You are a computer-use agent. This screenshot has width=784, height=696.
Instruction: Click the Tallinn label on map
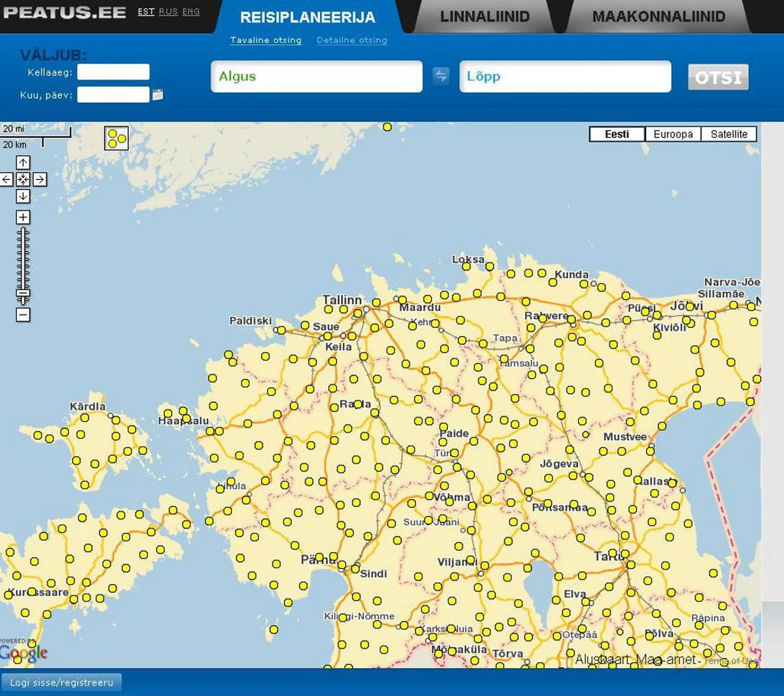point(342,300)
